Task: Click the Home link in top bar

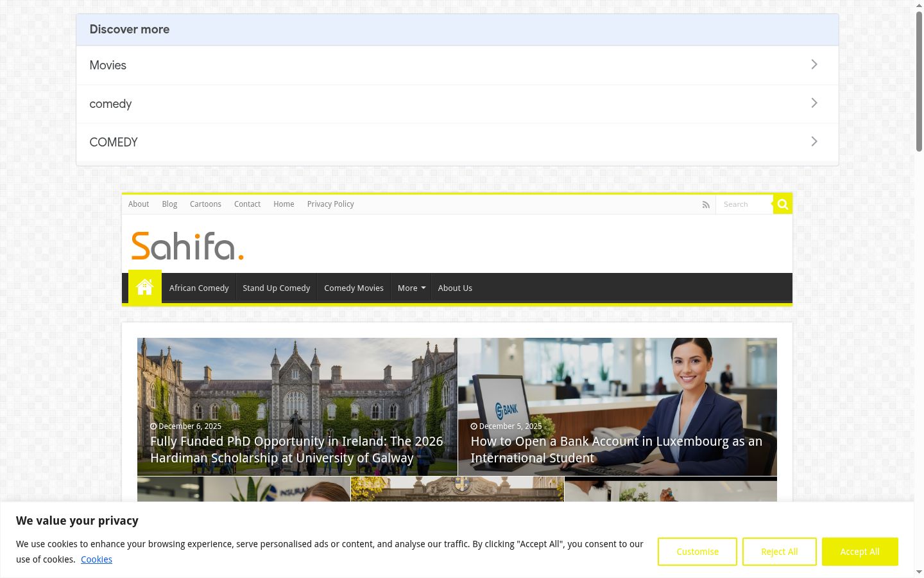Action: tap(284, 204)
